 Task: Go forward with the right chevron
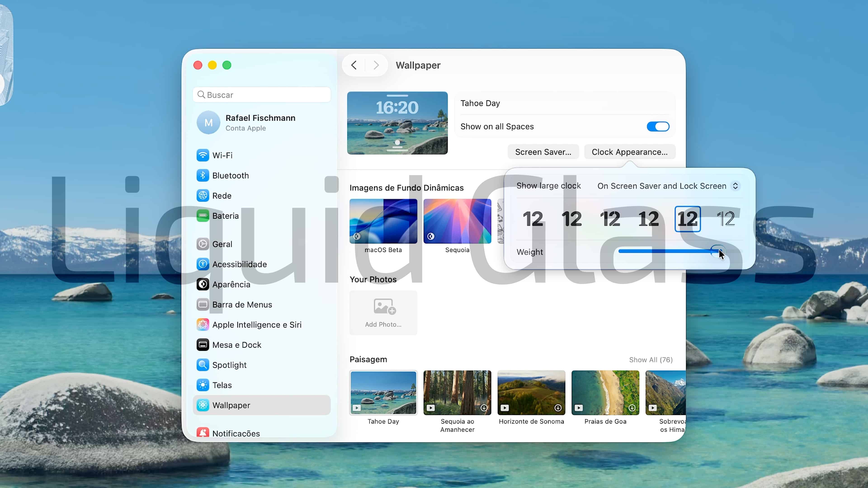point(376,65)
